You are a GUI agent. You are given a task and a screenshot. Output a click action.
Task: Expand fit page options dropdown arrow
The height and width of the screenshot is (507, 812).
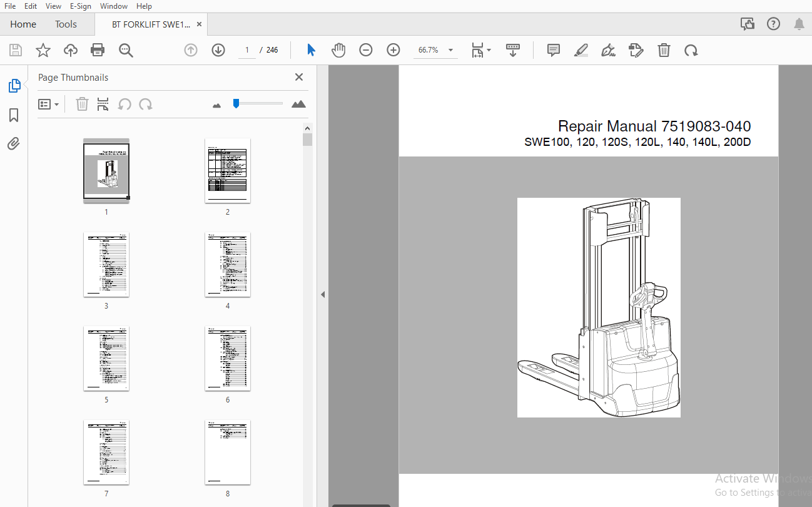point(489,50)
